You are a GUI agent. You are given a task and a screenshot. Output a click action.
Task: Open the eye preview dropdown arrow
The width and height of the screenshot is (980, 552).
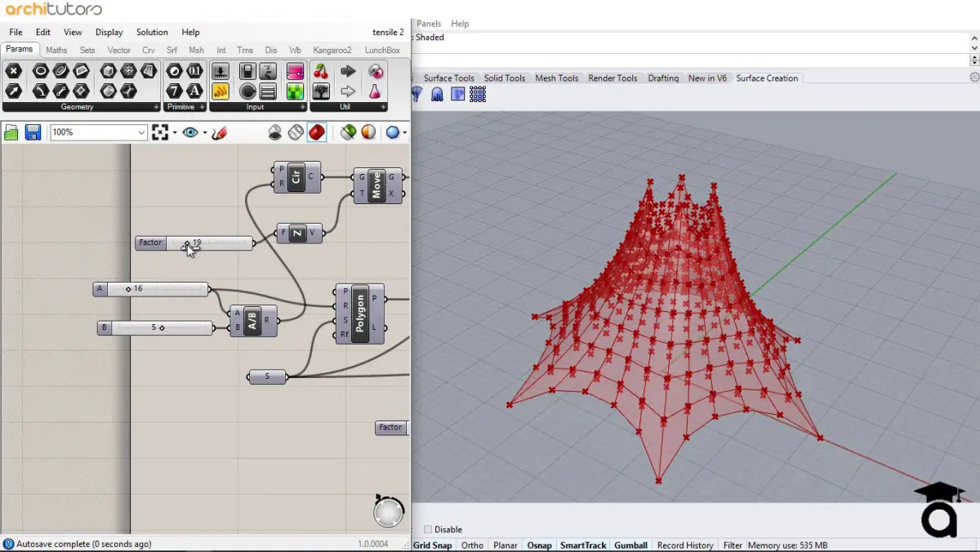click(204, 132)
